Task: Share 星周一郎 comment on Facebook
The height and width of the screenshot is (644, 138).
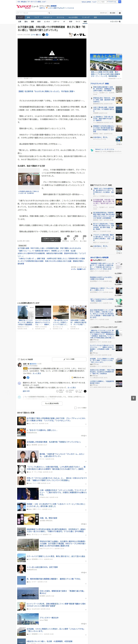Action: [x=28, y=377]
